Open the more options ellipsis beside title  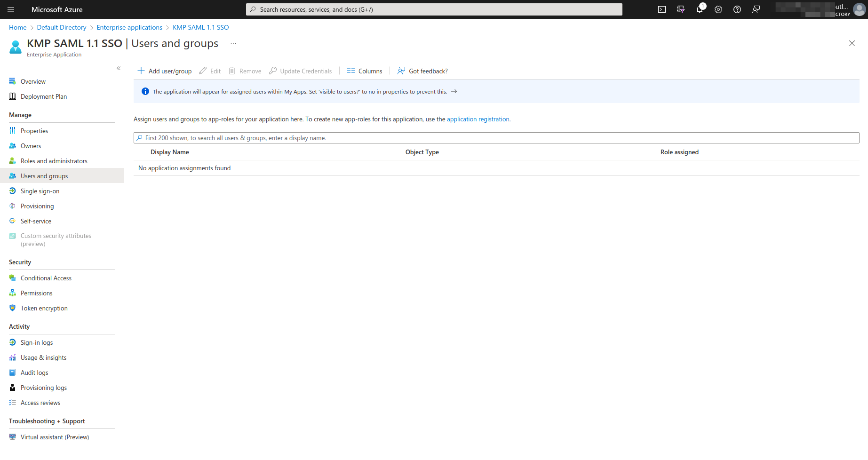[233, 43]
